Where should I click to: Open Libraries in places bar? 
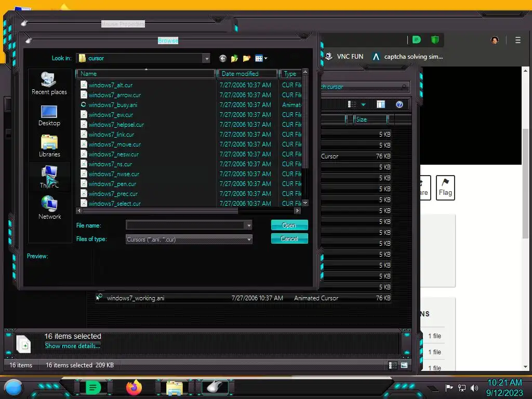pyautogui.click(x=49, y=146)
